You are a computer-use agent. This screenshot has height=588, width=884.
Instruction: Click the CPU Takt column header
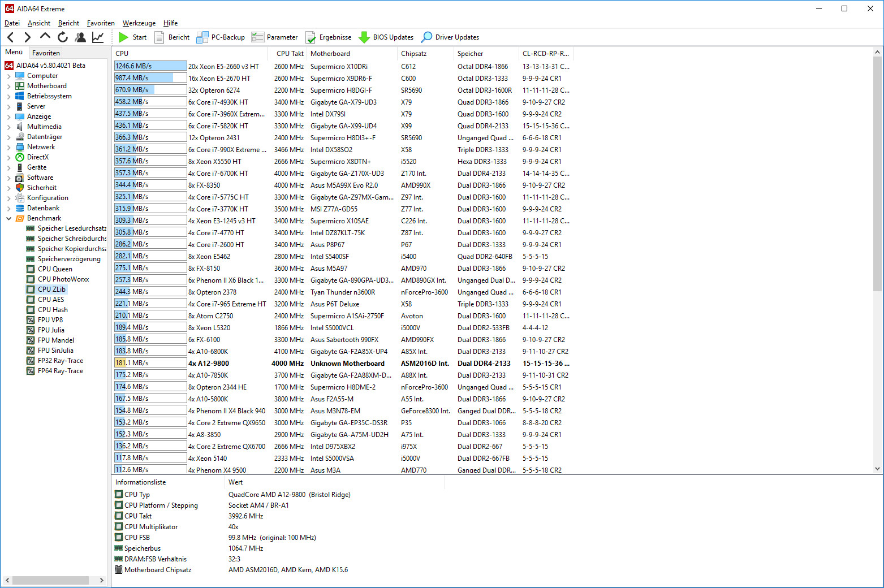click(290, 54)
